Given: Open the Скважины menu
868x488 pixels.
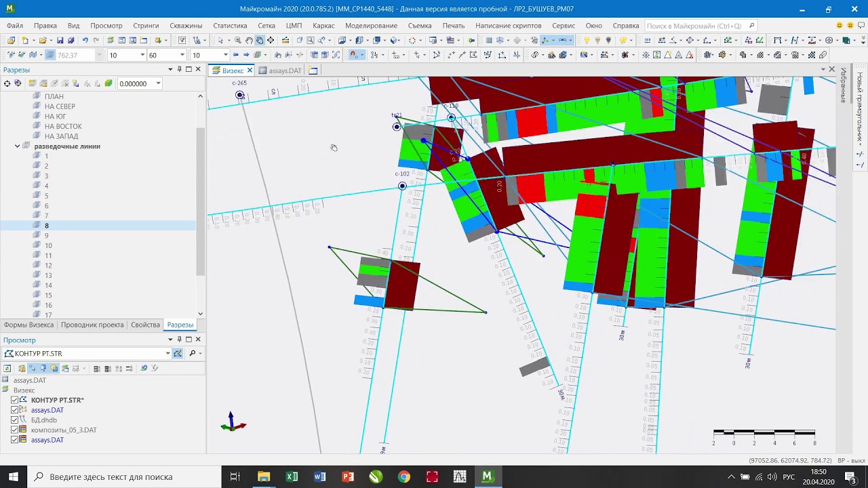Looking at the screenshot, I should 186,26.
